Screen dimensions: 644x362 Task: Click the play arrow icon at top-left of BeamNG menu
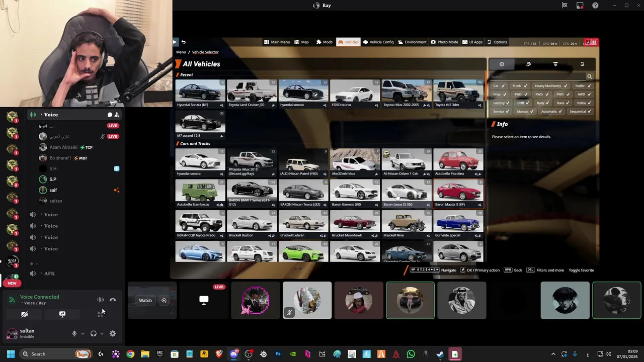[175, 42]
